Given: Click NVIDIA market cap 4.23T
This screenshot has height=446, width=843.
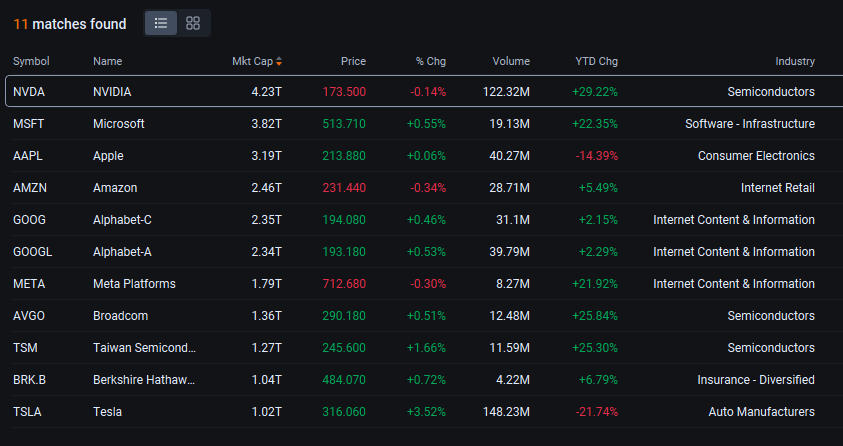Looking at the screenshot, I should pyautogui.click(x=267, y=92).
